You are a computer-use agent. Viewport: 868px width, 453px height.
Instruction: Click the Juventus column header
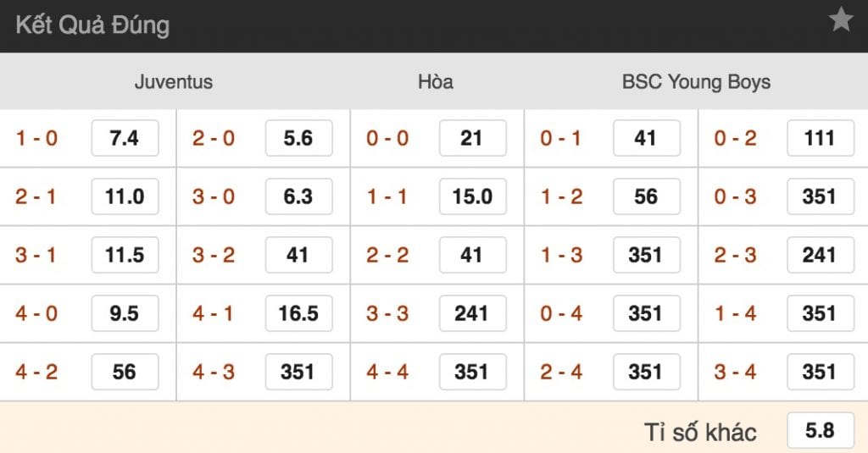[x=174, y=82]
